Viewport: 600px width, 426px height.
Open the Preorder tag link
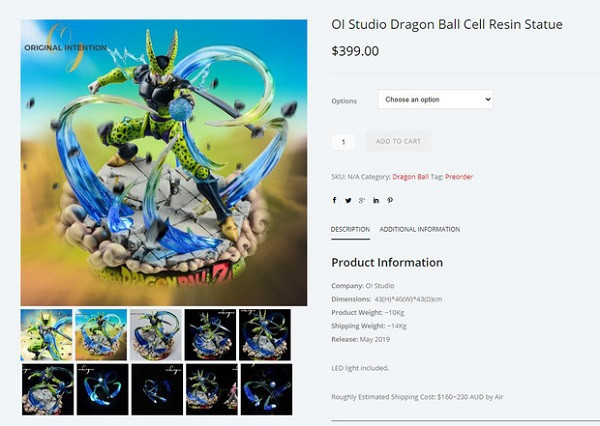tap(459, 177)
